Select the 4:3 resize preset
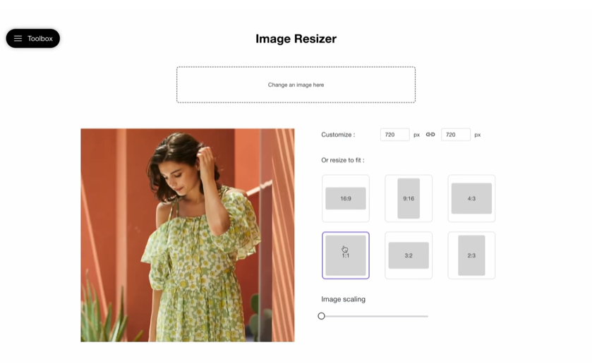592x364 pixels. click(471, 198)
